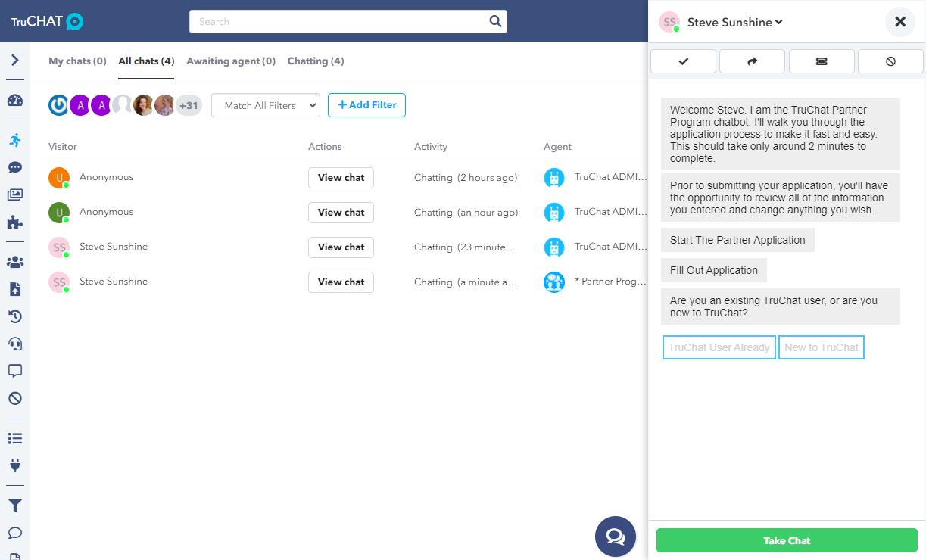
Task: Click the green Anonymous visitor avatar
Action: point(59,213)
